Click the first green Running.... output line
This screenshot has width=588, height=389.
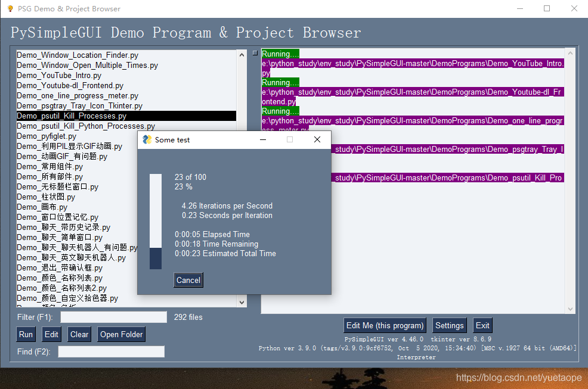tap(280, 54)
